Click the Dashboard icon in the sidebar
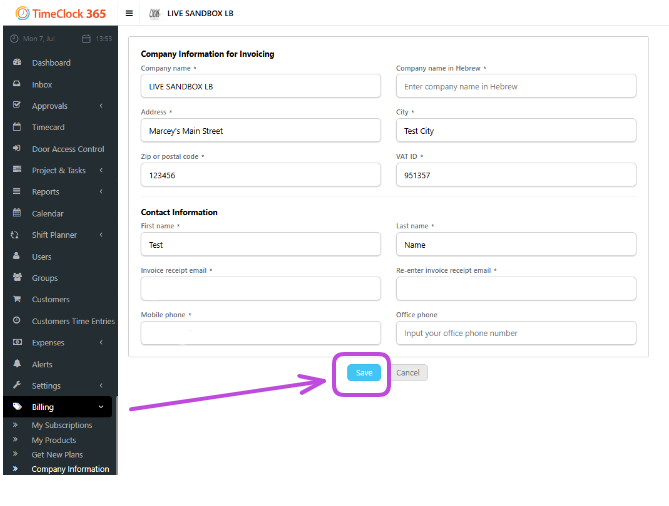 [16, 63]
